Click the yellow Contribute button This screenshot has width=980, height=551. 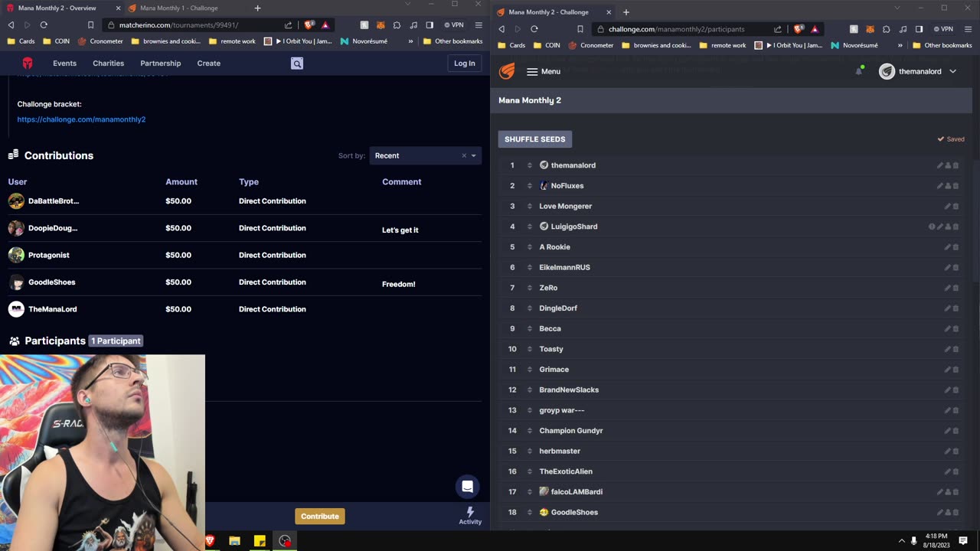pos(320,517)
